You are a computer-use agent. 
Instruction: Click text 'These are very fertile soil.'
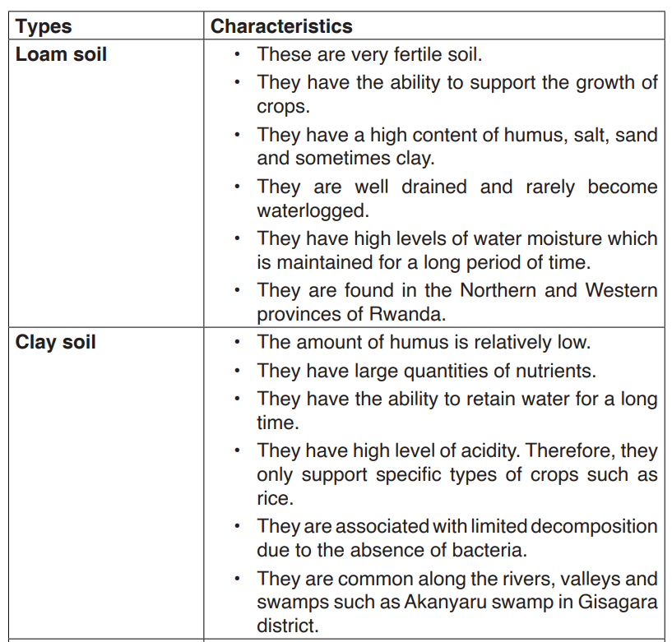(369, 54)
